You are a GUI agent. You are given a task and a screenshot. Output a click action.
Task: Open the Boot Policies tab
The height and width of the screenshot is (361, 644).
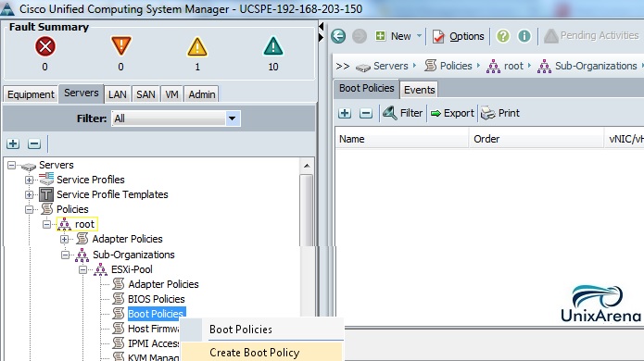(366, 88)
